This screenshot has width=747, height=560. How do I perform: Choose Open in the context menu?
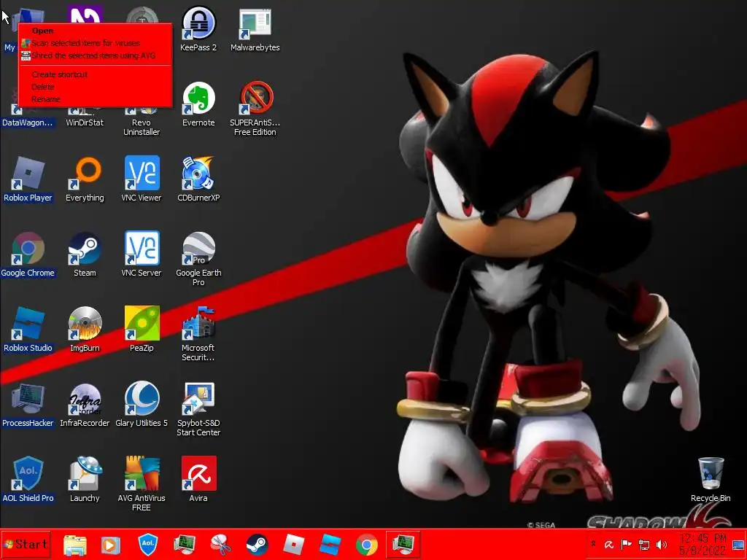pos(96,31)
